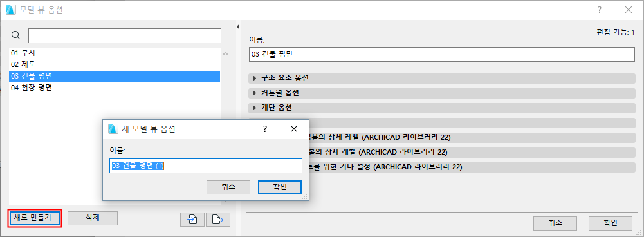
Task: Click 취소 in the main dialog
Action: point(555,223)
